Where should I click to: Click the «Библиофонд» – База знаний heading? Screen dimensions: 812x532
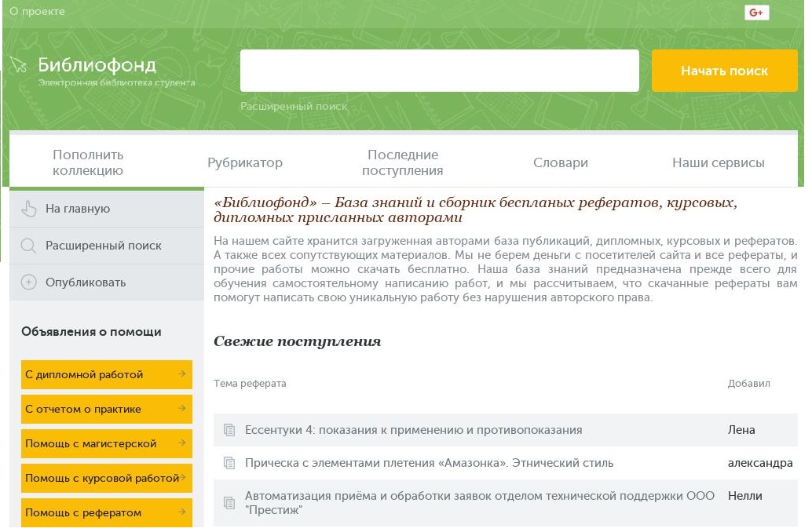(475, 210)
